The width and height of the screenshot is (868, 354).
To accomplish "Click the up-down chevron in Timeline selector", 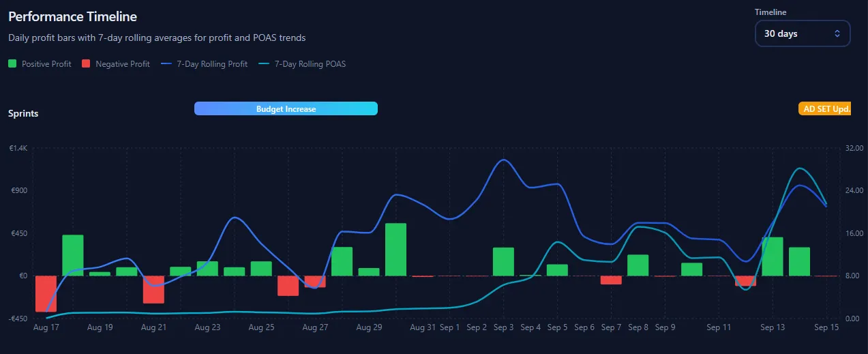I will (837, 33).
